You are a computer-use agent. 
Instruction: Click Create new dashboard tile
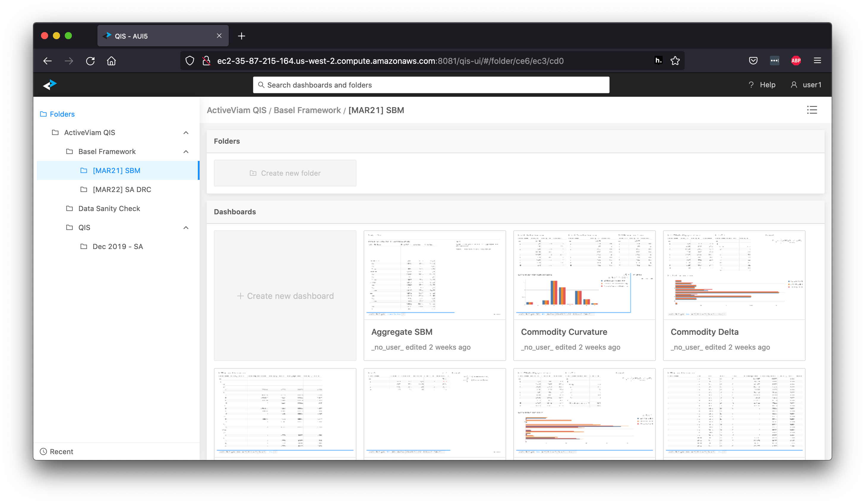pos(285,296)
